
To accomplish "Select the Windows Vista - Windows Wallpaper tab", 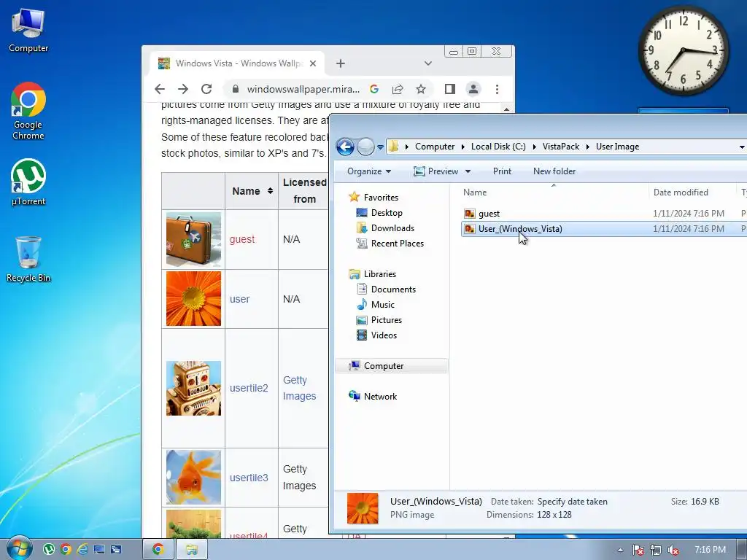I will point(237,63).
